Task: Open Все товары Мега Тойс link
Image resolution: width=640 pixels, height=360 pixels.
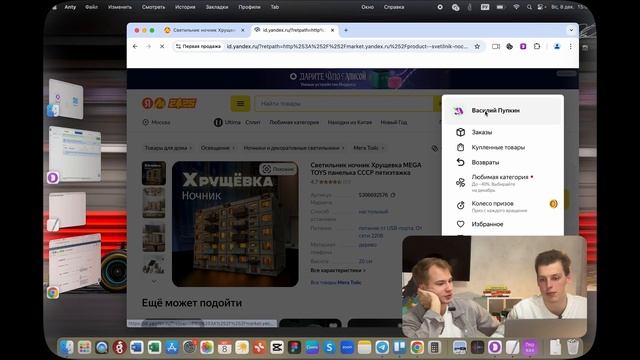Action: (x=336, y=282)
